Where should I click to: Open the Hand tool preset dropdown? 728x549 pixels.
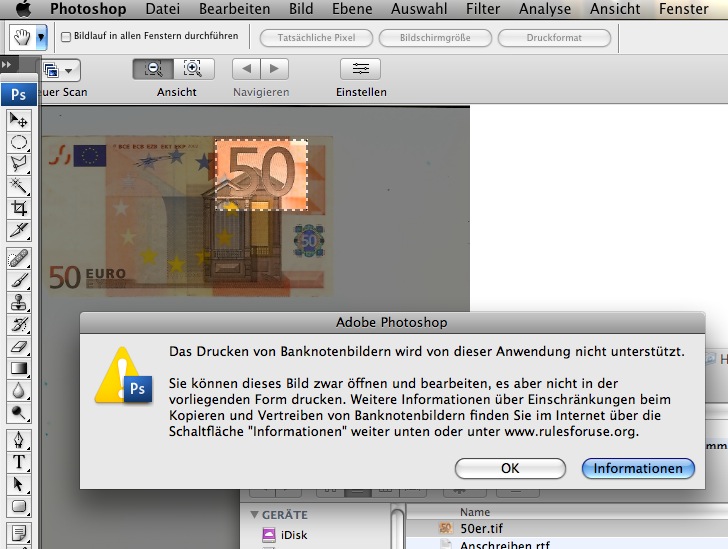coord(41,37)
